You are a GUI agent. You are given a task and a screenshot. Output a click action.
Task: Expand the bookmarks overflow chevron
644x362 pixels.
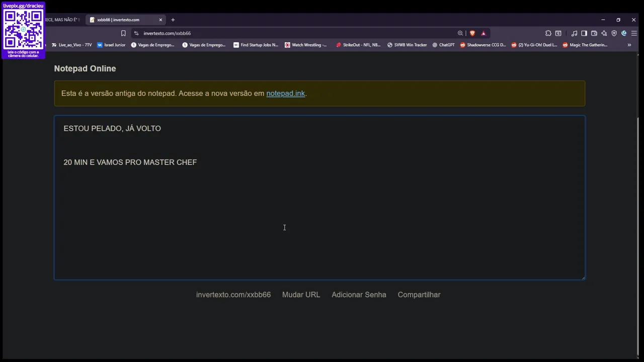(x=629, y=45)
